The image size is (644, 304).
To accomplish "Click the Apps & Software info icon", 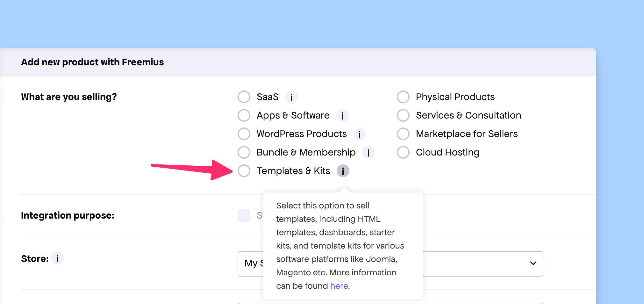I will click(342, 115).
